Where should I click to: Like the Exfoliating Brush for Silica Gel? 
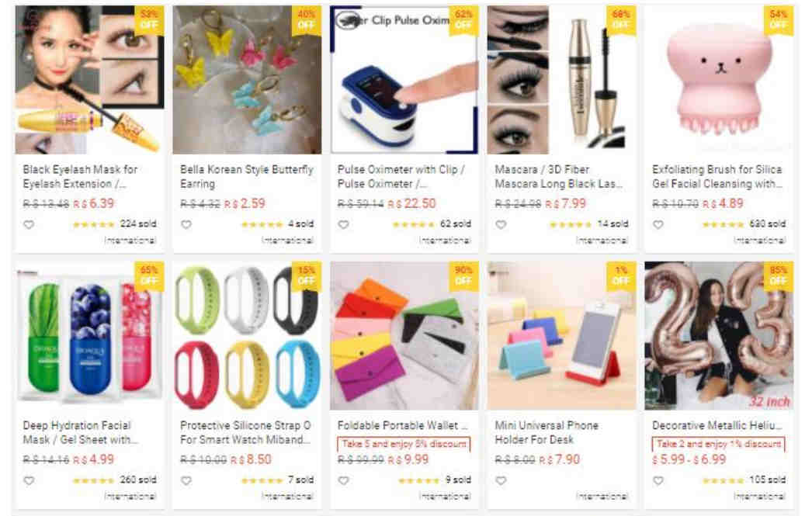(658, 224)
